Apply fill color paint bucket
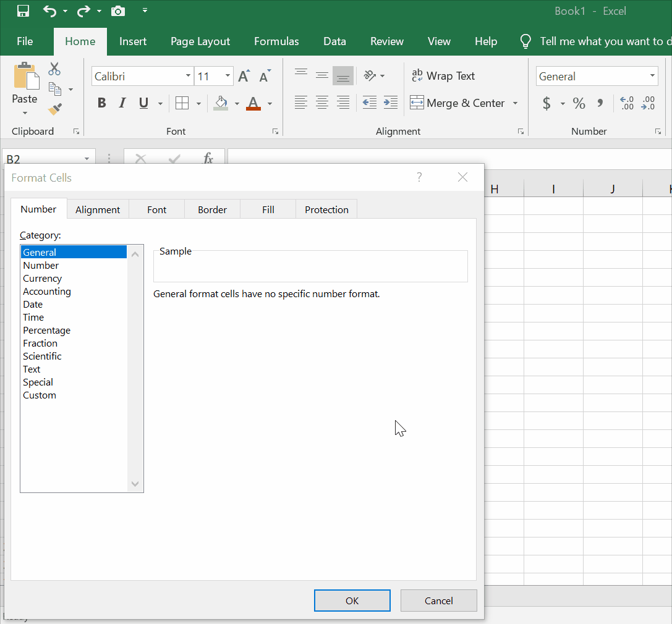Viewport: 672px width, 624px height. 221,103
